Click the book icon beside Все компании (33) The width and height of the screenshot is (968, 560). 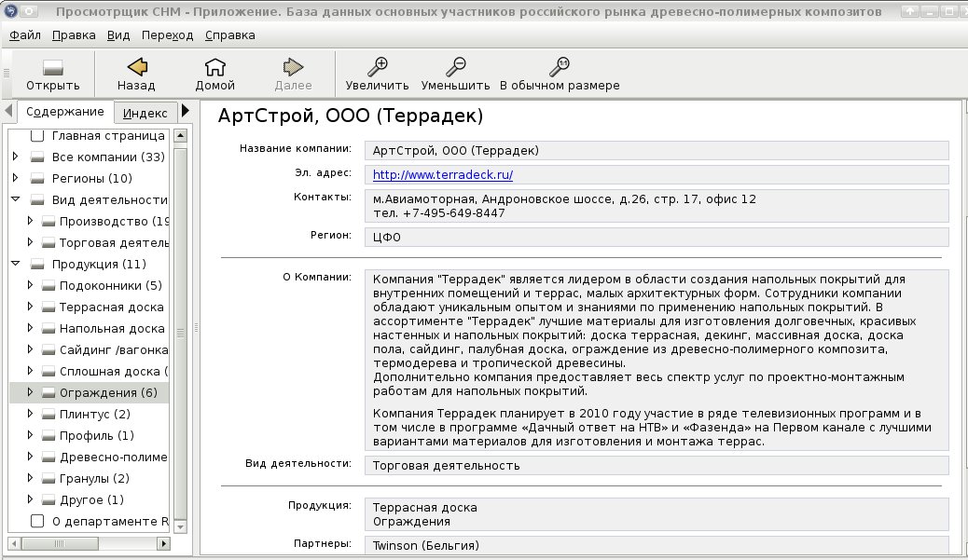[x=37, y=157]
